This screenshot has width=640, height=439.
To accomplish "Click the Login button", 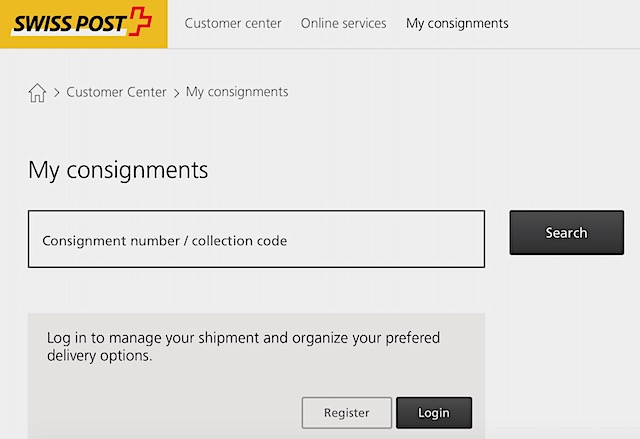I will 434,413.
